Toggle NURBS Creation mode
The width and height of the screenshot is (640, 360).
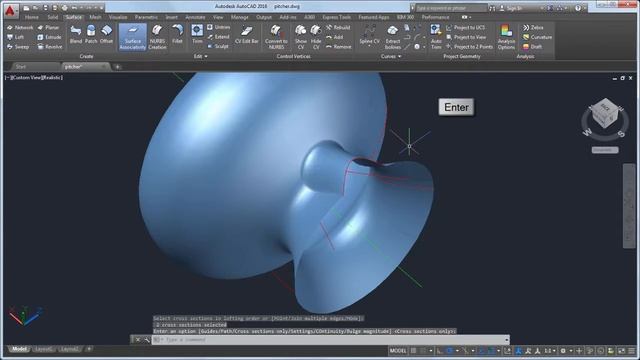pyautogui.click(x=157, y=37)
